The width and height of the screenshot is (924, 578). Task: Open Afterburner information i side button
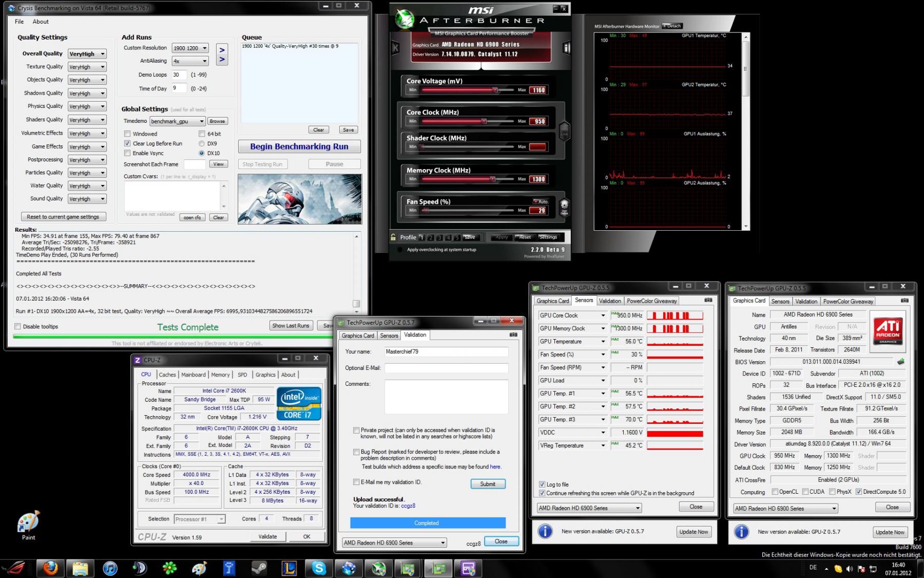[567, 48]
